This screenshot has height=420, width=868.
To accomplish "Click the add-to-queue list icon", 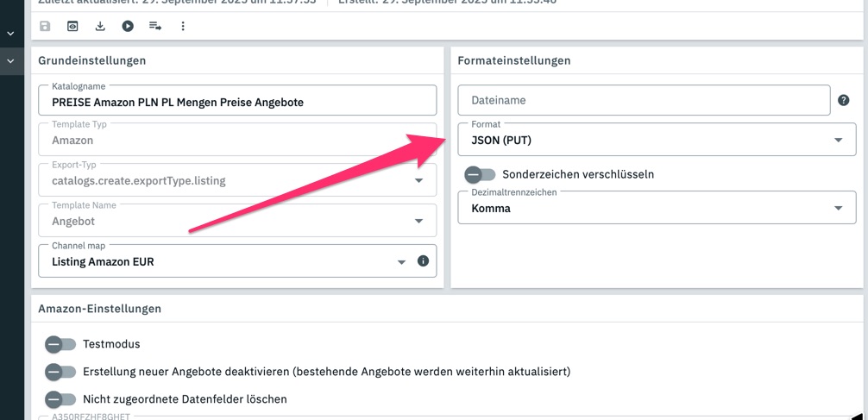I will [x=155, y=27].
